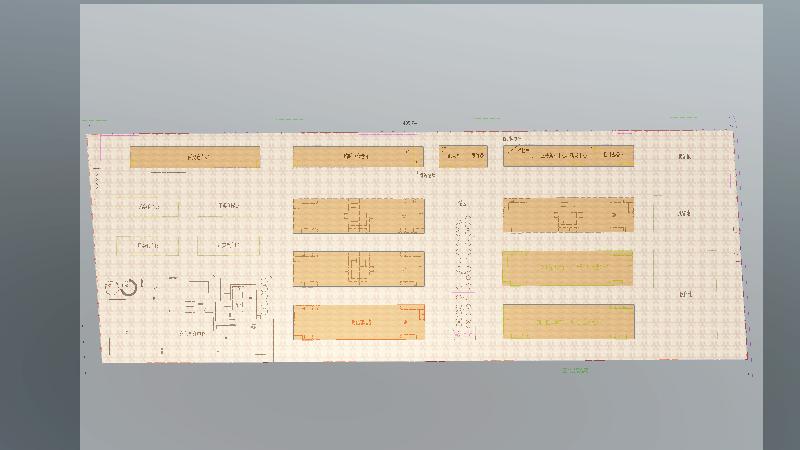The image size is (800, 450).
Task: Select the top-left orange building block
Action: point(195,157)
